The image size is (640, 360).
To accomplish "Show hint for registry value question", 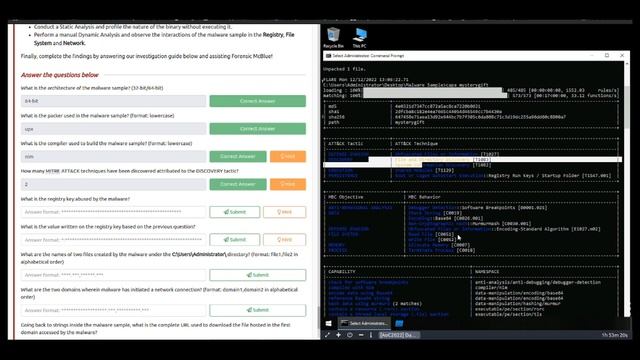I will point(284,240).
